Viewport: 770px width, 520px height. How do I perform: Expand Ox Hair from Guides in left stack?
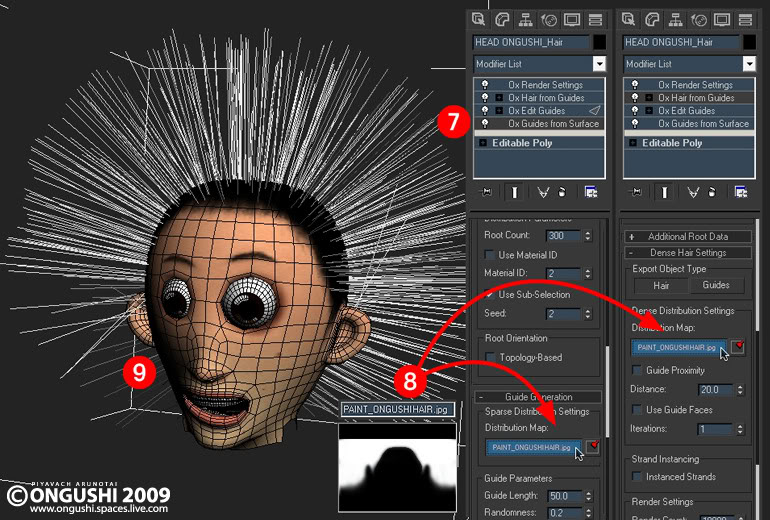pos(499,98)
